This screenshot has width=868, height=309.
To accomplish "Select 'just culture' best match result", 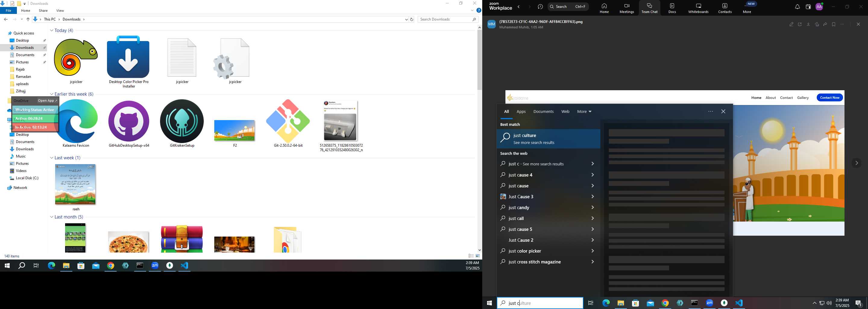I will point(548,139).
